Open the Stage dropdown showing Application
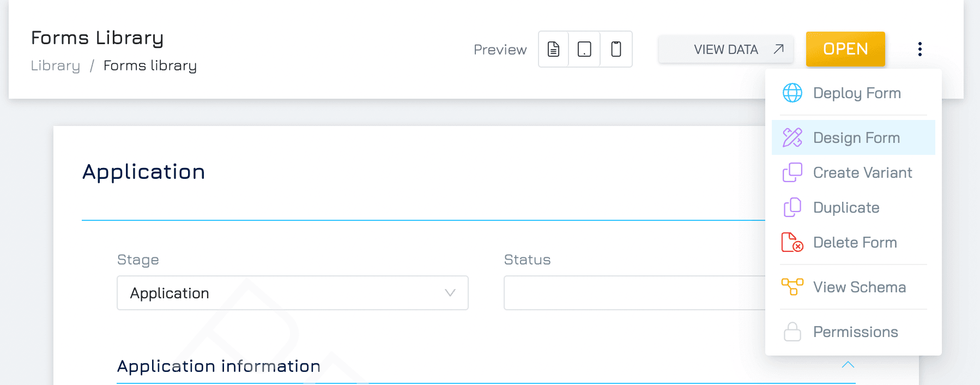Image resolution: width=980 pixels, height=385 pixels. 293,293
